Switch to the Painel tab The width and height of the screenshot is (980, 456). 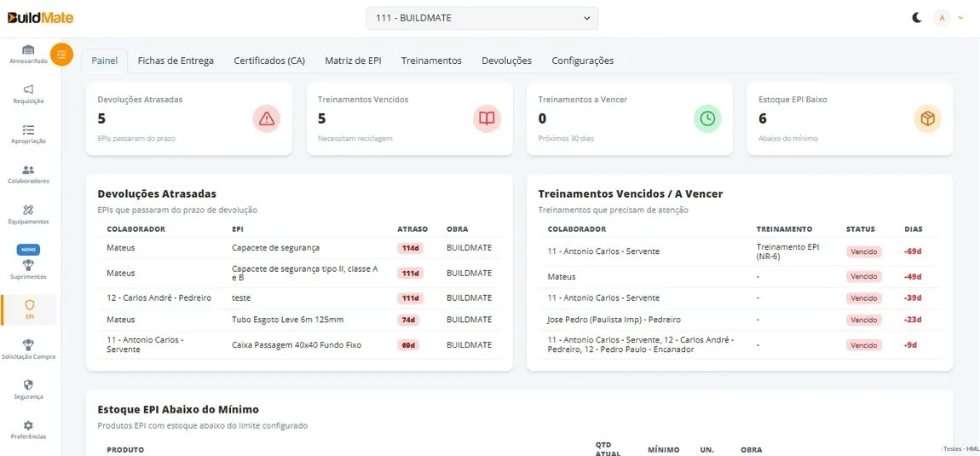pyautogui.click(x=105, y=61)
